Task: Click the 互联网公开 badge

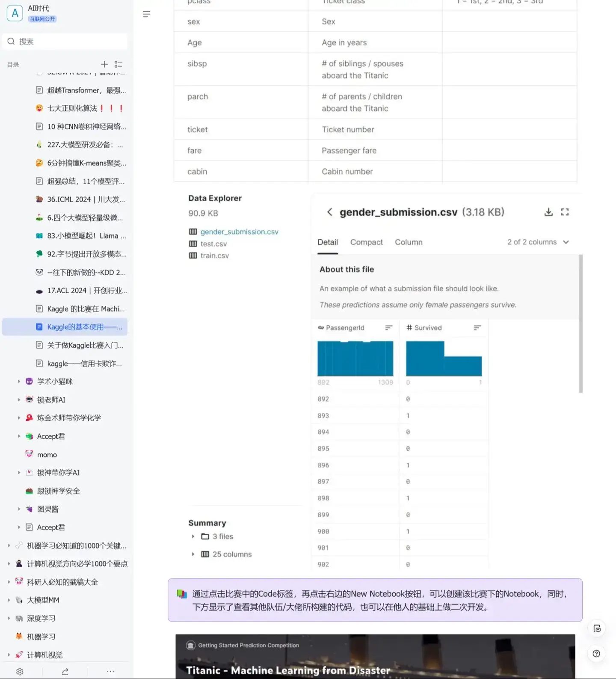Action: tap(42, 19)
